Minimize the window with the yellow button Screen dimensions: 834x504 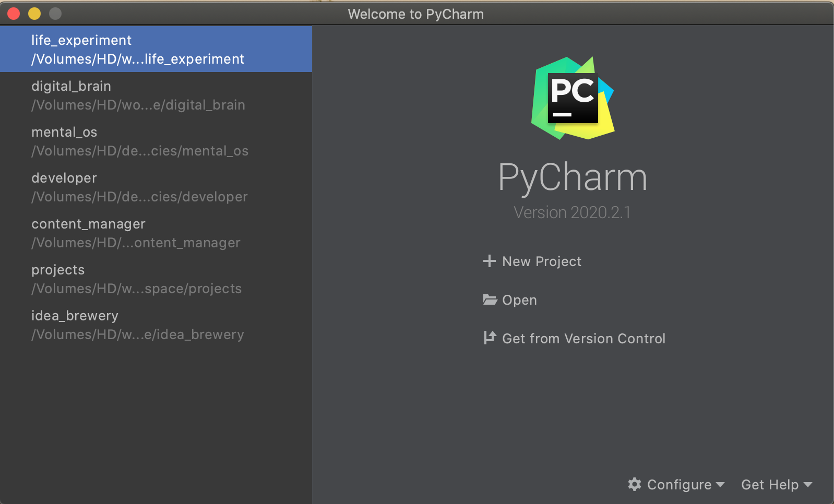click(34, 14)
